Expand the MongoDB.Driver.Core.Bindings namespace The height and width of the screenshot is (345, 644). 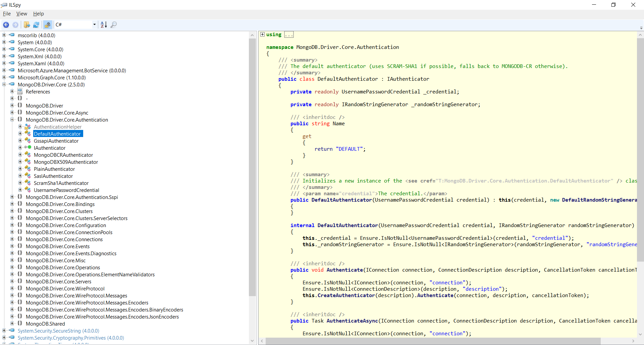pyautogui.click(x=12, y=204)
